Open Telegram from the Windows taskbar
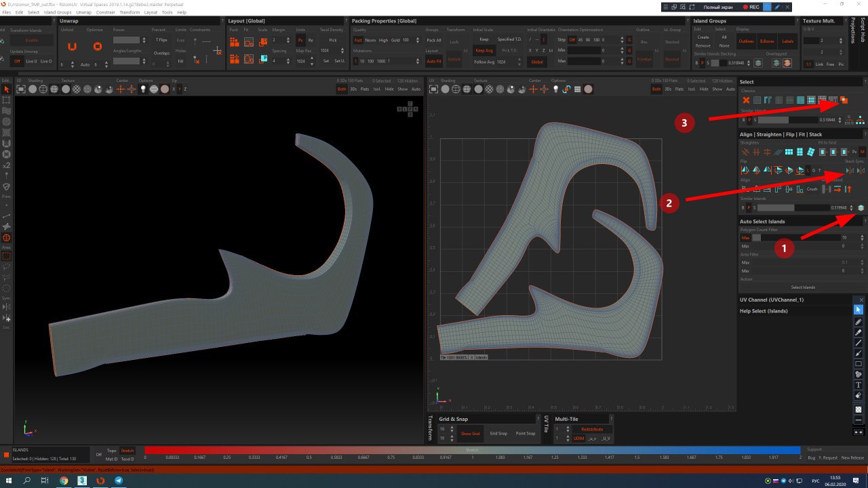 coord(119,481)
